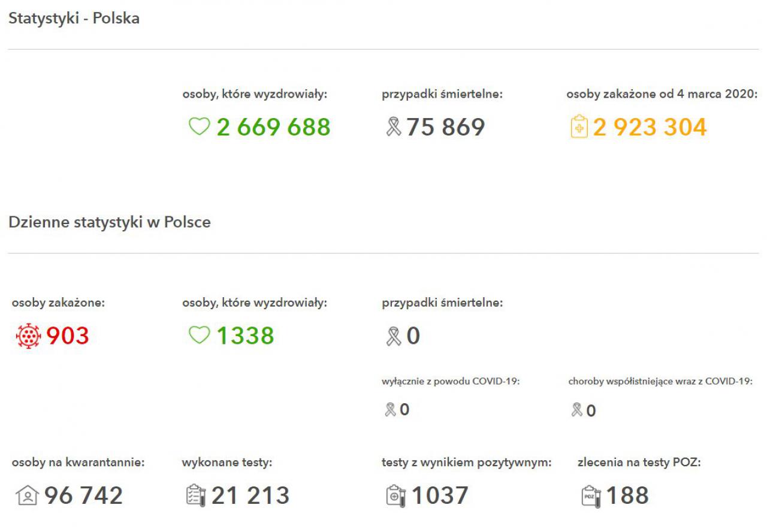Viewport: 767px width, 532px height.
Task: Select the 'Dzienne statystyki w Polsce' heading
Action: pos(110,222)
